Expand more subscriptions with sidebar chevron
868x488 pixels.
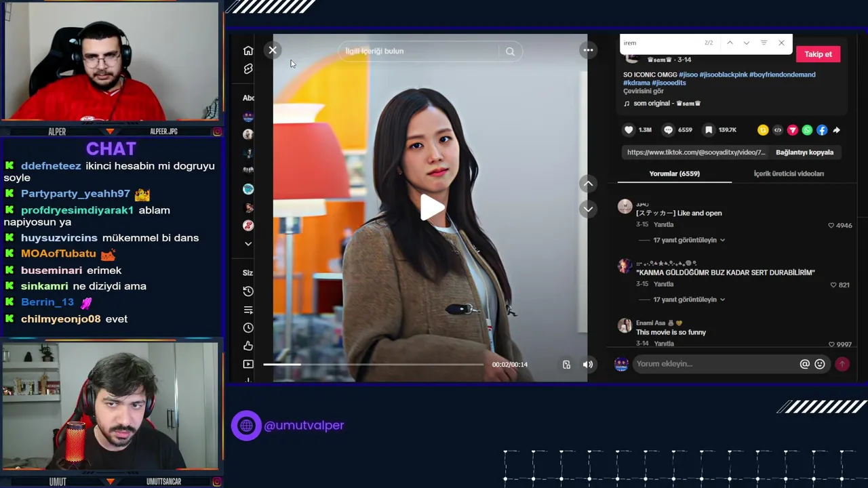248,244
